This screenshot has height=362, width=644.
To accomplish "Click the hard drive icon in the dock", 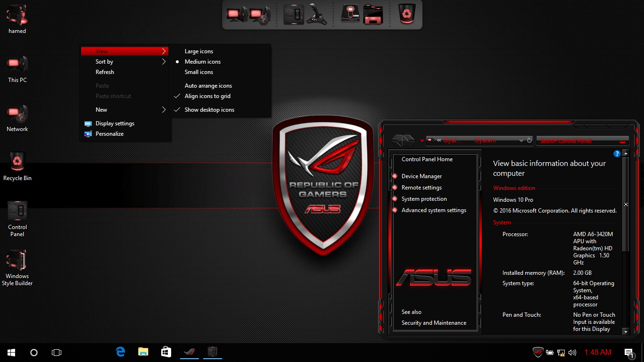I will tap(349, 14).
